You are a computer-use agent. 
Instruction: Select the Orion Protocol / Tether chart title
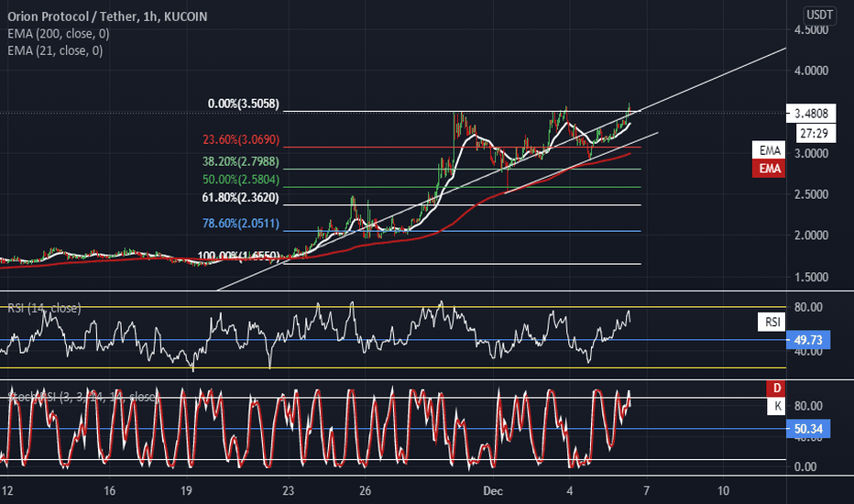(107, 16)
